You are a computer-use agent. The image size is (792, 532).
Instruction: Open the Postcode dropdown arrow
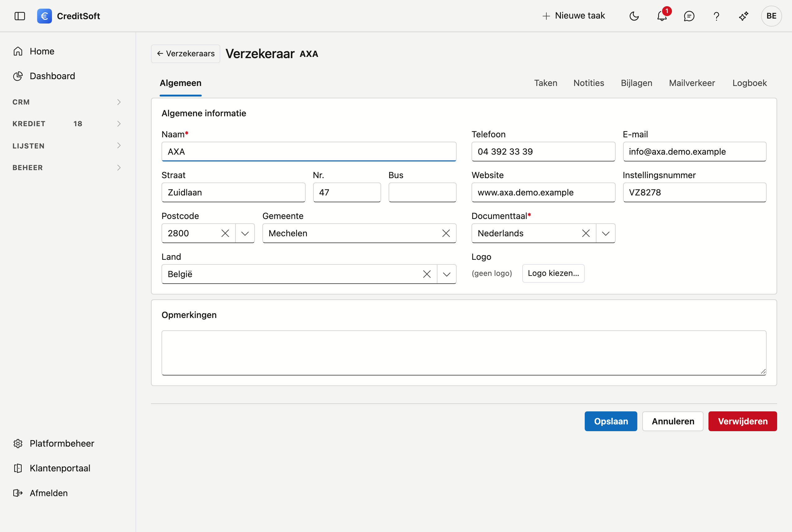click(245, 233)
